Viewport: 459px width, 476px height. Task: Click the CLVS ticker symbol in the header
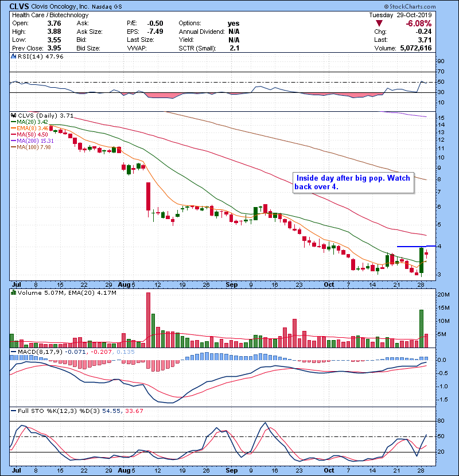(20, 6)
